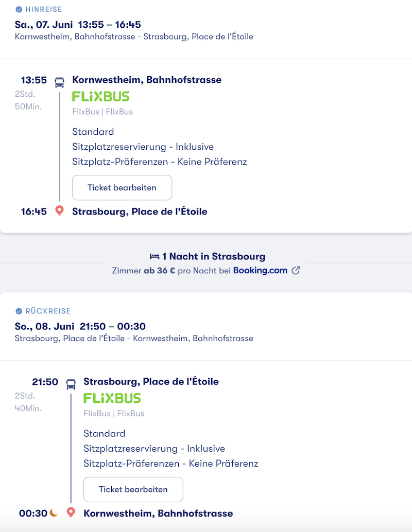Click Ticket bearbeiten for the return trip
This screenshot has height=532, width=412.
point(133,489)
